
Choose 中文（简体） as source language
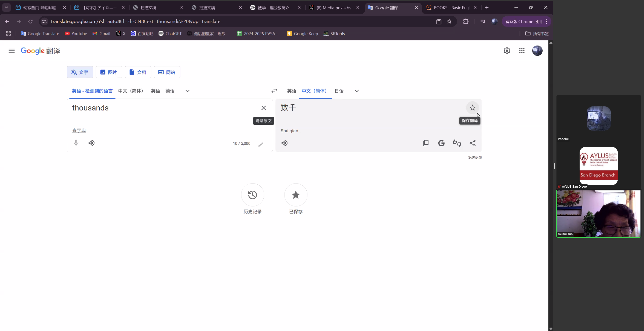pyautogui.click(x=132, y=91)
